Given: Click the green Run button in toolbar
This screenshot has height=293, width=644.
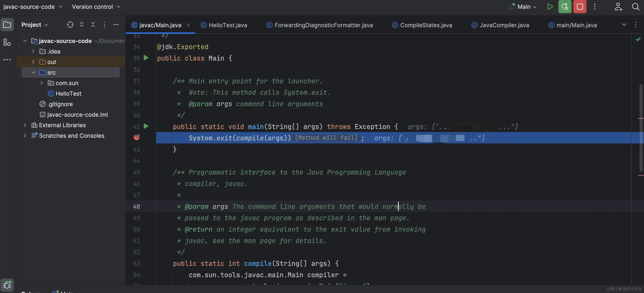Looking at the screenshot, I should (x=550, y=7).
